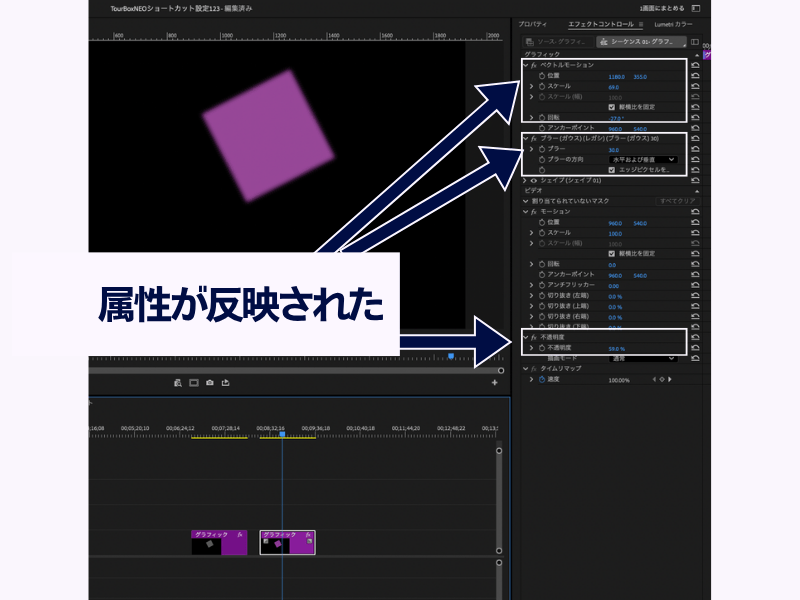Add keyframe diamond for 速度

point(659,380)
